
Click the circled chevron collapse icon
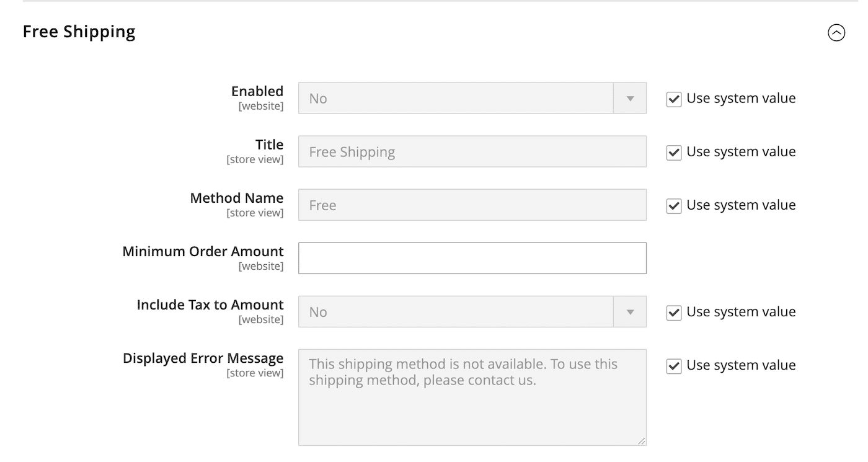[836, 32]
